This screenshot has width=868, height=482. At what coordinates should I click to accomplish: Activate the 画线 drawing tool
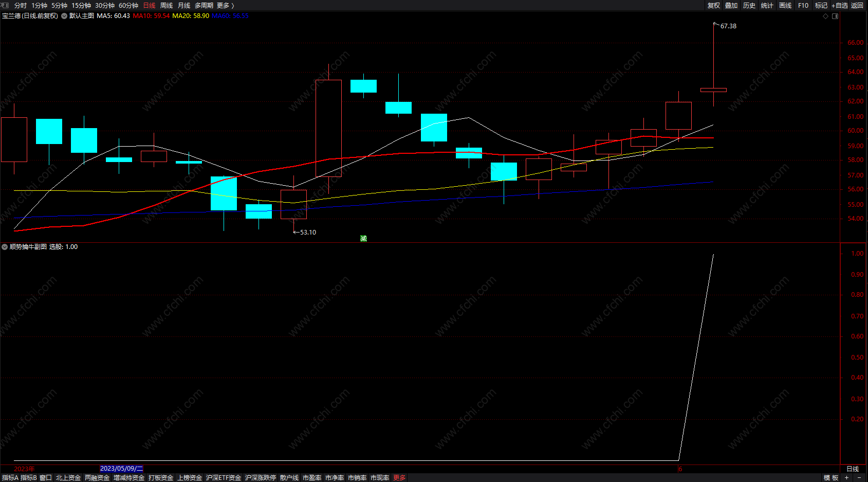[785, 5]
